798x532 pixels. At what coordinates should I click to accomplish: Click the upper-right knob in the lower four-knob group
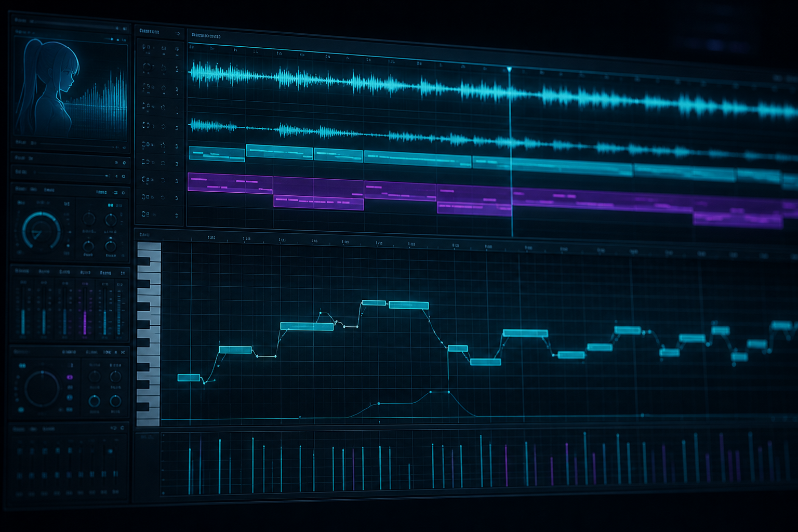pos(115,376)
